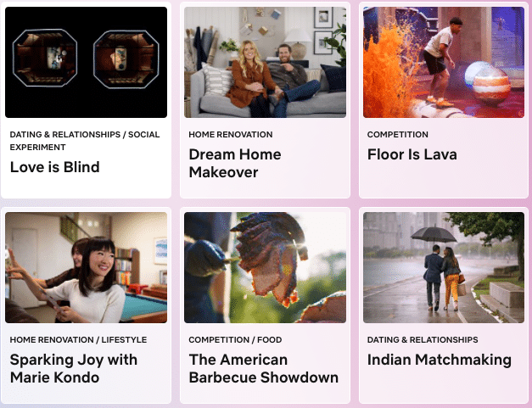Image resolution: width=532 pixels, height=408 pixels.
Task: Select the Indian Matchmaking umbrella photo
Action: click(444, 267)
